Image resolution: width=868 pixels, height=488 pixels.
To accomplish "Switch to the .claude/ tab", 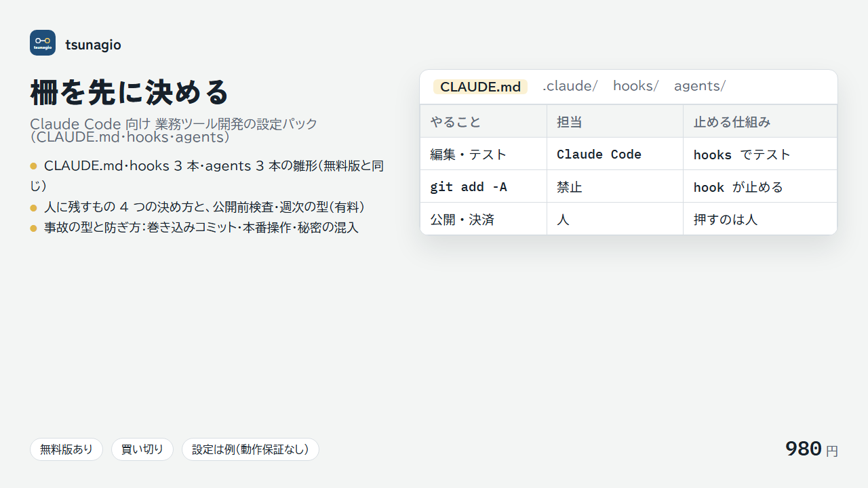I will (x=570, y=86).
